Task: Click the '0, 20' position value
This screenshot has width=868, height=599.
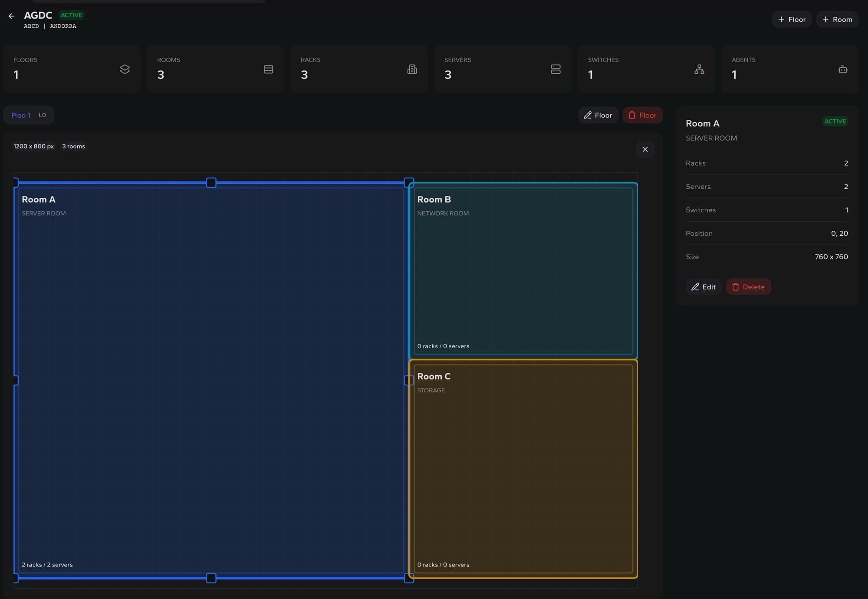Action: tap(839, 234)
